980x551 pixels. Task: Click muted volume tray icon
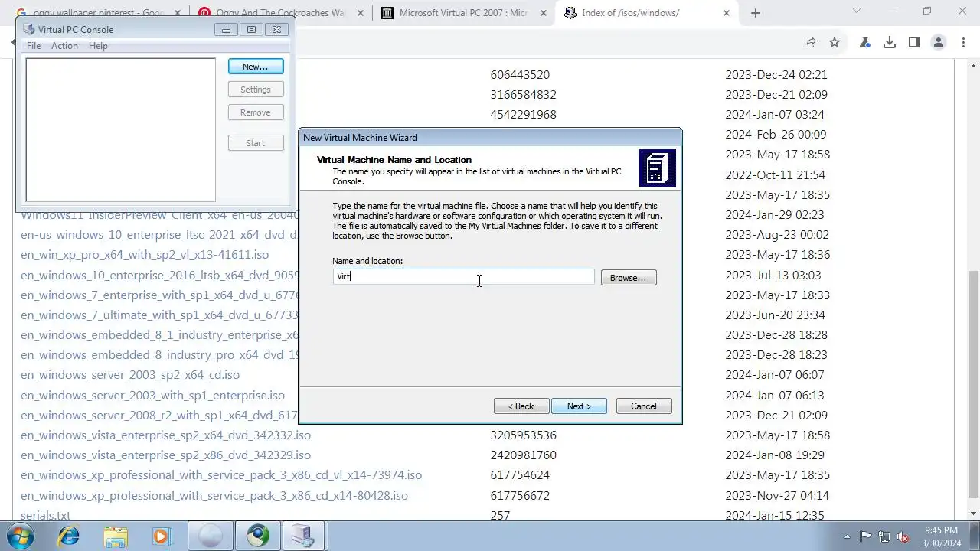point(903,536)
